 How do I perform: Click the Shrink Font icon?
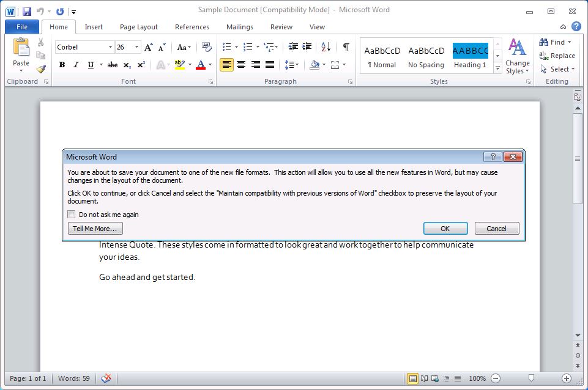click(162, 47)
